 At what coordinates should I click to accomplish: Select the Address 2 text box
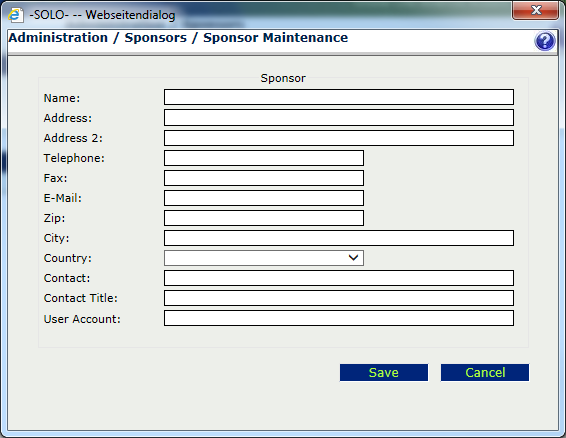[x=339, y=138]
